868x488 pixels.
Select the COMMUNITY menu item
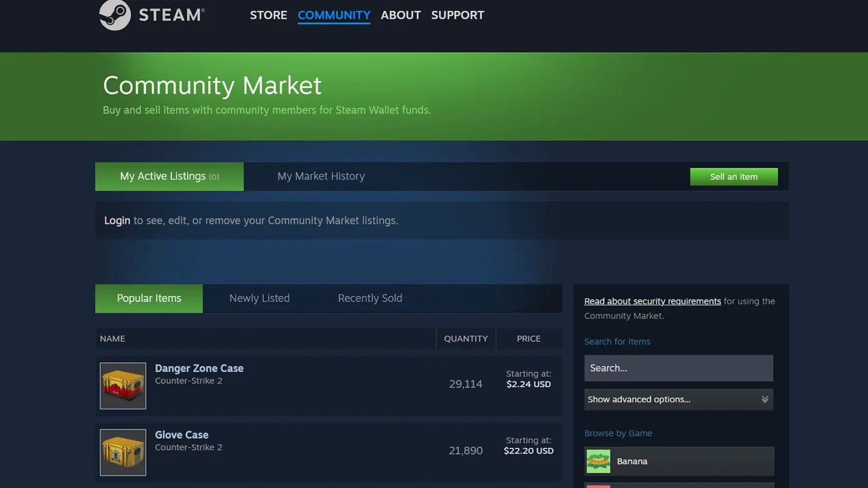point(333,15)
